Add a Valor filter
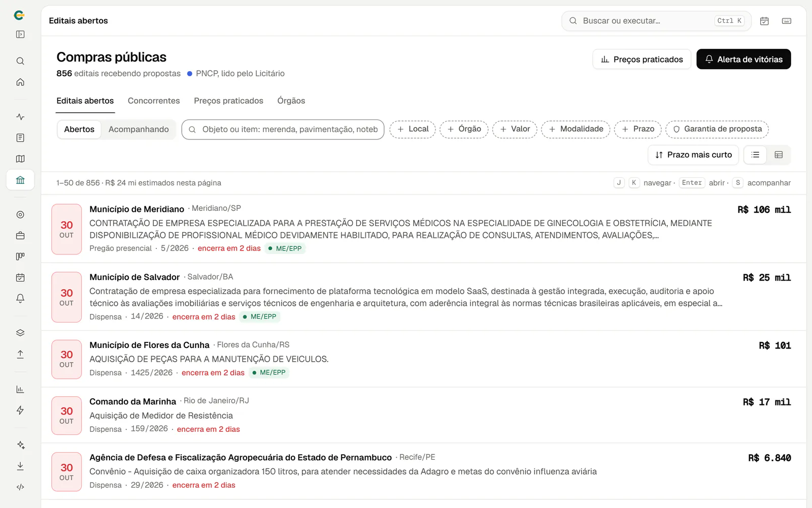The width and height of the screenshot is (812, 508). 515,130
